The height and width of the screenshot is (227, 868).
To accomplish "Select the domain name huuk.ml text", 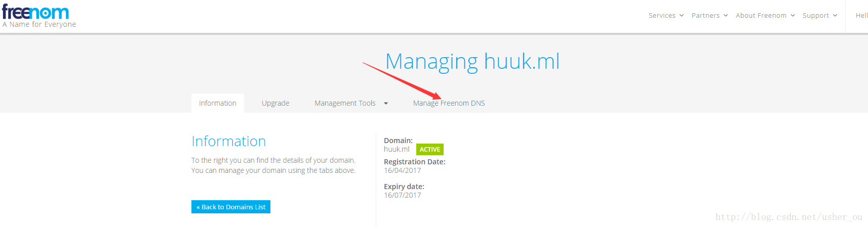I will click(x=397, y=149).
